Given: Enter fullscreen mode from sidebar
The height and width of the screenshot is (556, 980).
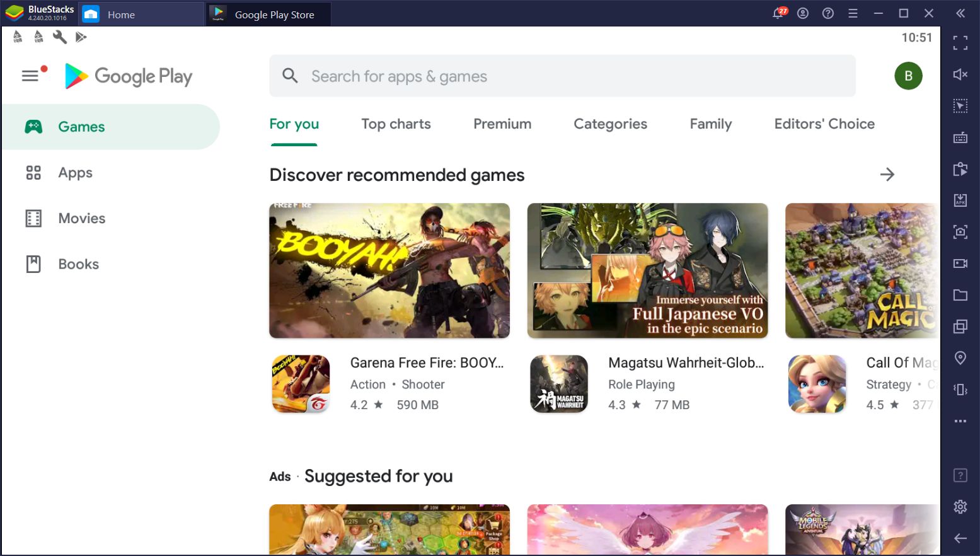Looking at the screenshot, I should click(960, 43).
